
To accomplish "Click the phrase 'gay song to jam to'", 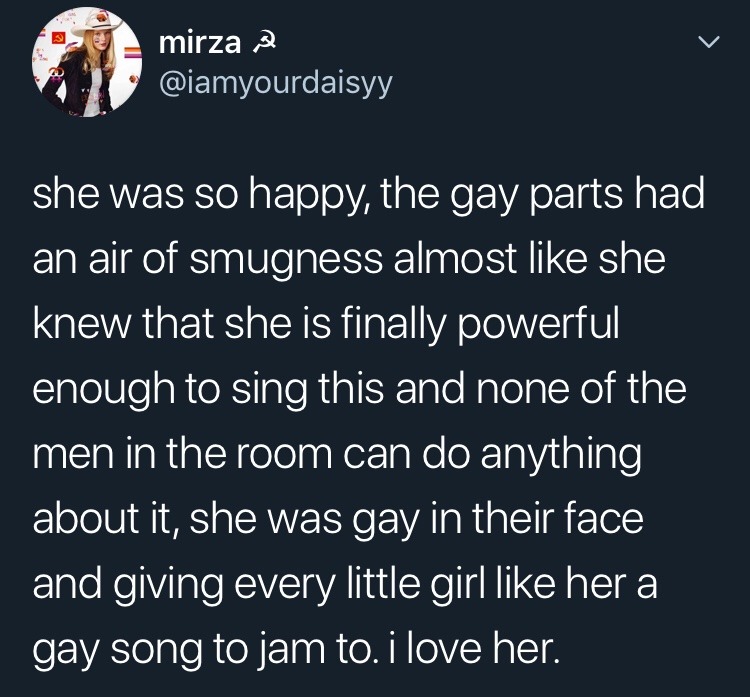I will 201,649.
